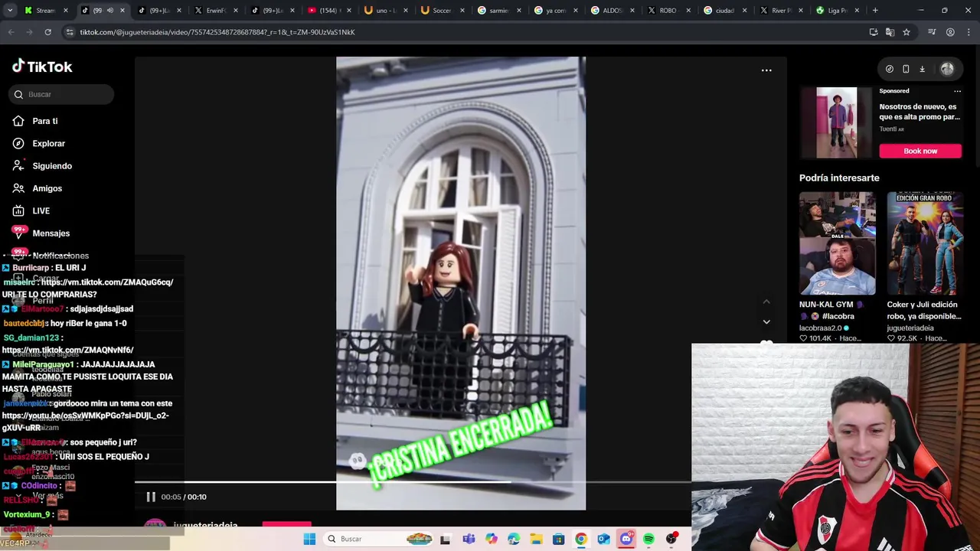Click the download desktop app icon
Screen dimensions: 980x551
(x=922, y=69)
